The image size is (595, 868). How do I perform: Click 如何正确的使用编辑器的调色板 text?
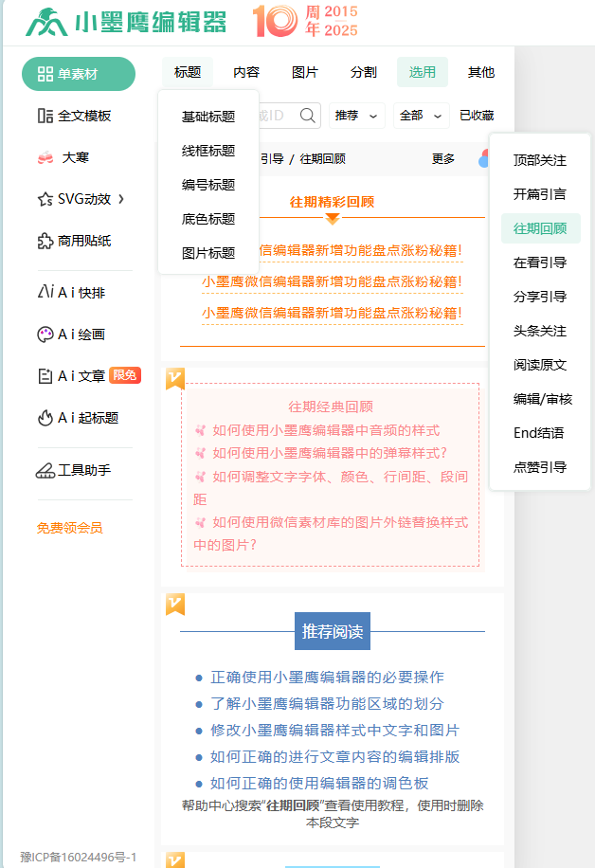[x=319, y=784]
